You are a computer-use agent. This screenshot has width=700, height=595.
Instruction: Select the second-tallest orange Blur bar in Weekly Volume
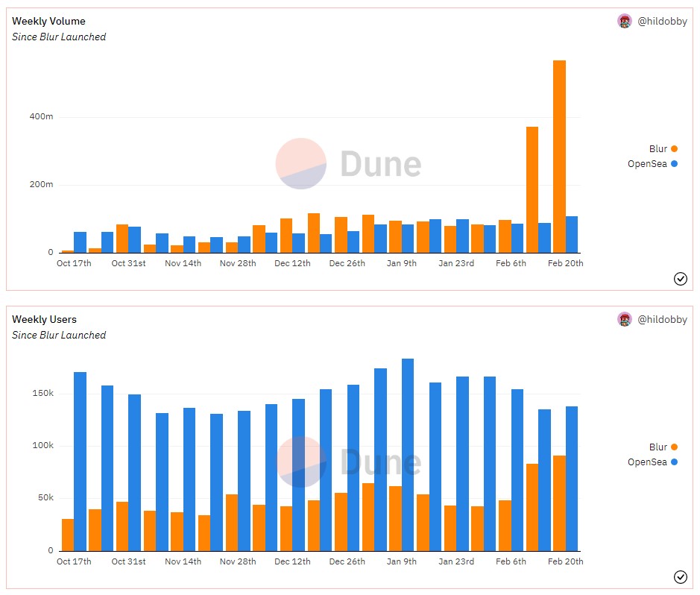click(532, 190)
